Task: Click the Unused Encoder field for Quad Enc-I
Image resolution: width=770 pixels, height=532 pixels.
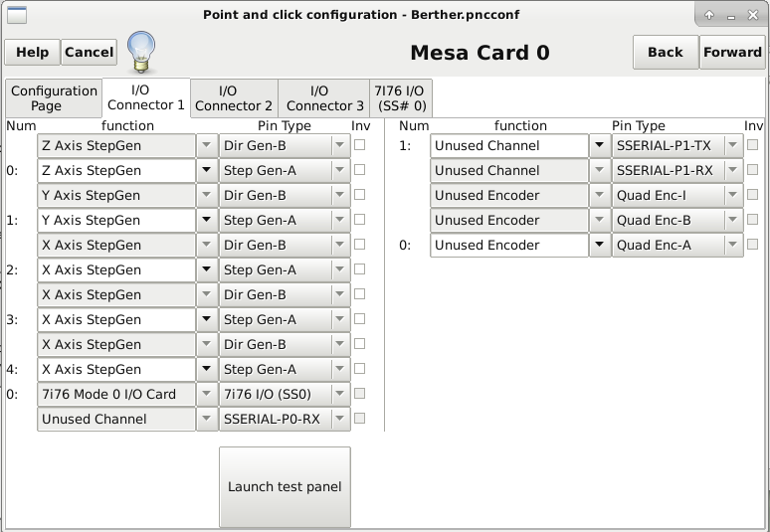Action: coord(509,195)
